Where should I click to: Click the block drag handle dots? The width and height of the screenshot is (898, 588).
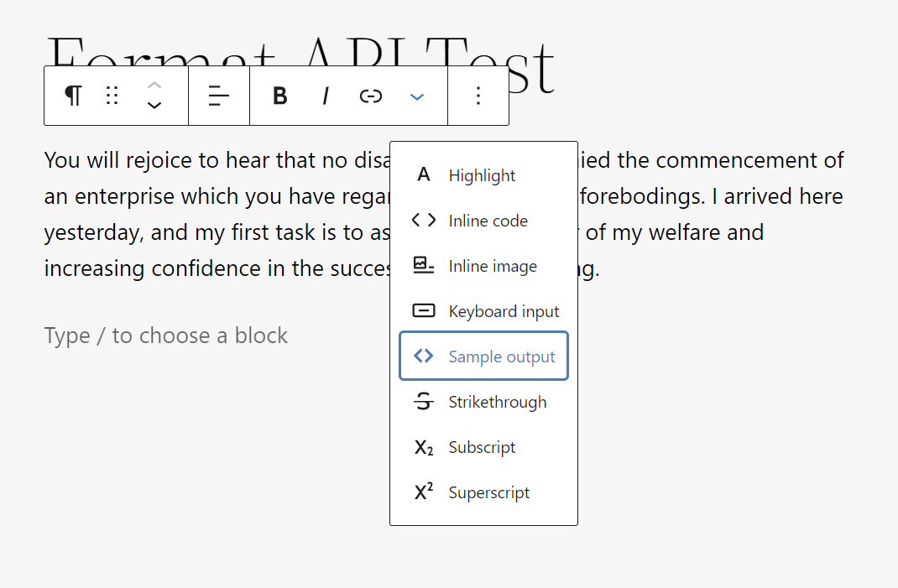(x=112, y=96)
